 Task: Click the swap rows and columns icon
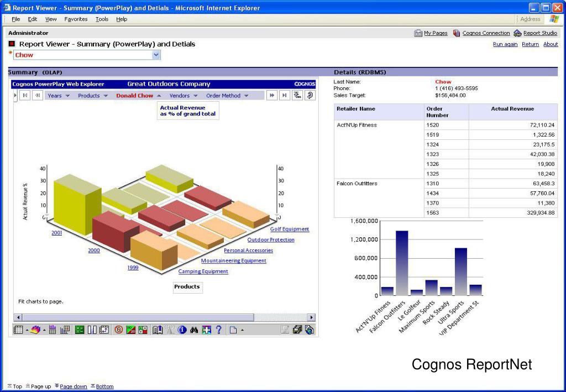(x=104, y=330)
